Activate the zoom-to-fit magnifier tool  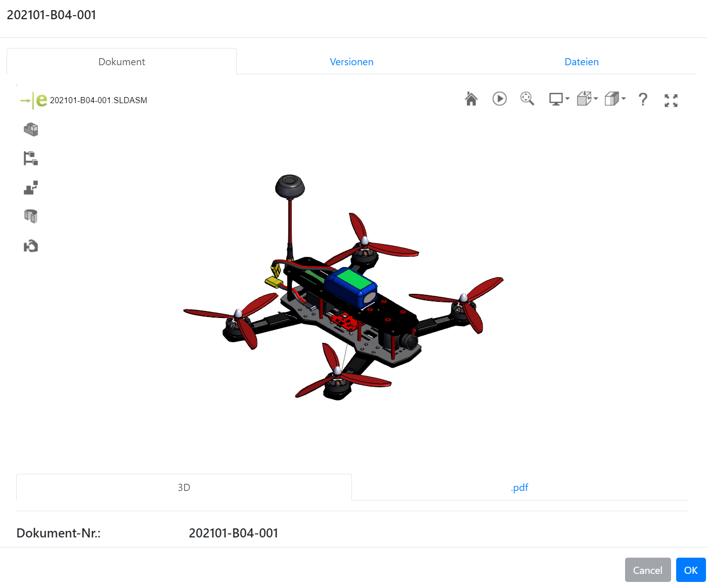coord(527,99)
